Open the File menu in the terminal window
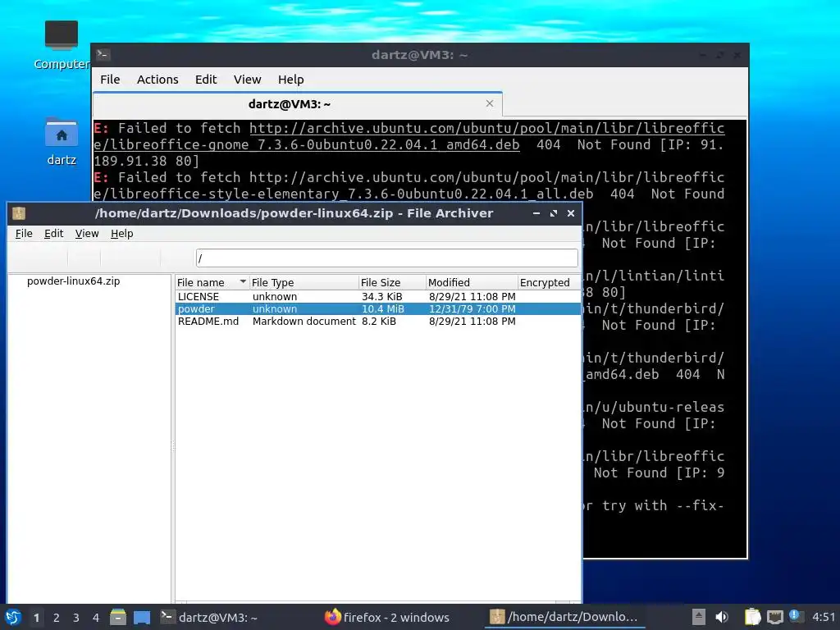The width and height of the screenshot is (840, 630). point(110,80)
